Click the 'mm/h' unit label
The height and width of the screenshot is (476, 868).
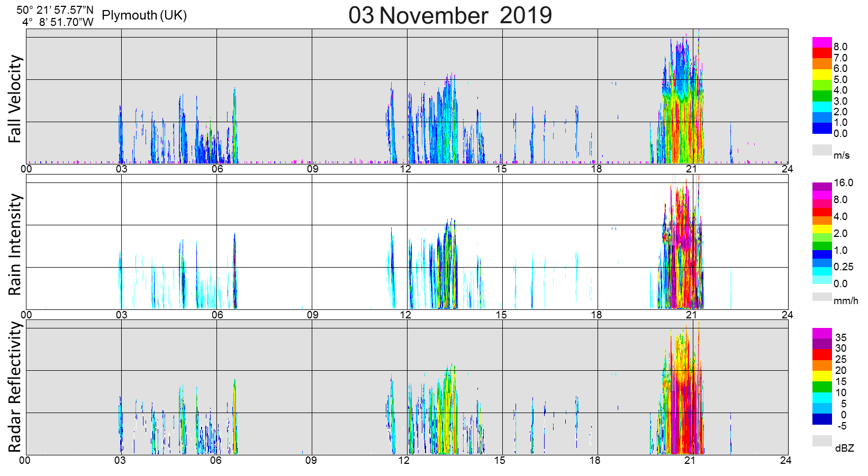coord(846,301)
